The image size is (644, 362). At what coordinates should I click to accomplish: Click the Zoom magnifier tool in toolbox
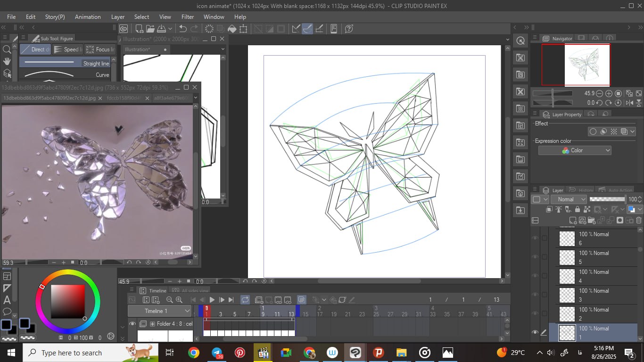pos(7,49)
